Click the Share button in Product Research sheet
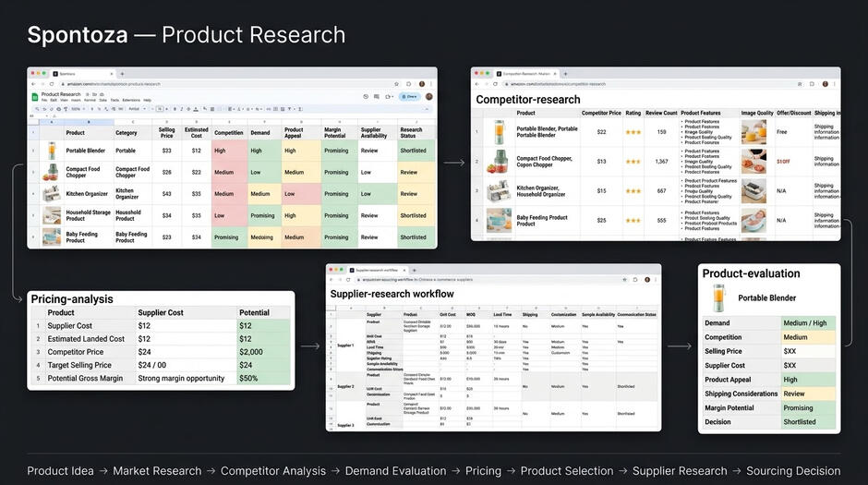The height and width of the screenshot is (485, 868). 410,96
